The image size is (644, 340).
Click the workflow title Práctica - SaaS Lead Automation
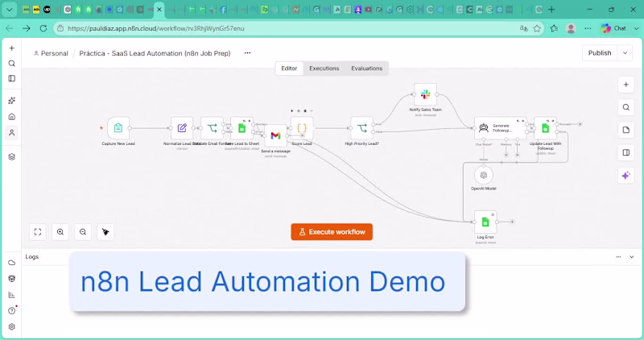pos(155,53)
